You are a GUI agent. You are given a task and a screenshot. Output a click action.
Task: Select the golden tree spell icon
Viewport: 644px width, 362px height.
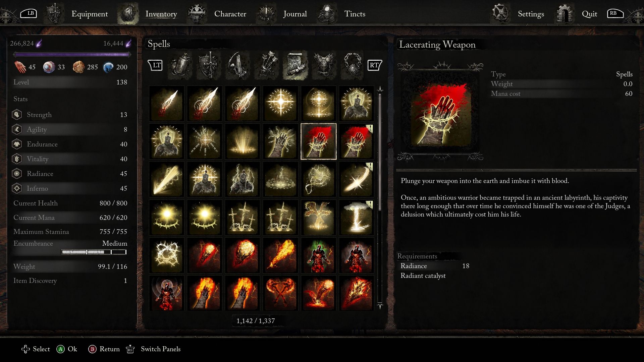coord(318,217)
